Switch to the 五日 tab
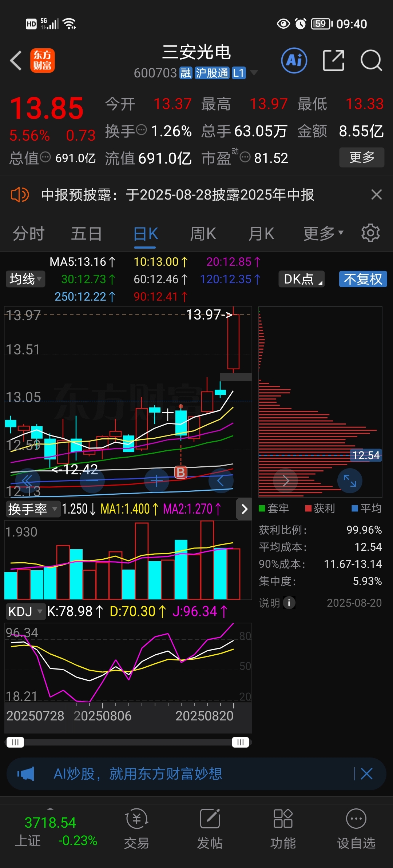 87,233
